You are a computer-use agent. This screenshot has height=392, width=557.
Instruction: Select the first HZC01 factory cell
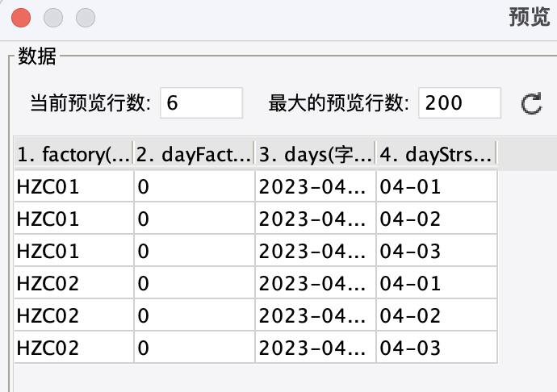tap(73, 186)
